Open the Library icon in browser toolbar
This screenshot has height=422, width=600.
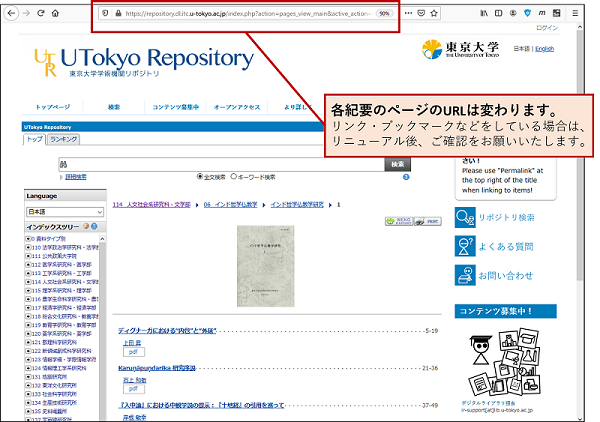point(484,13)
